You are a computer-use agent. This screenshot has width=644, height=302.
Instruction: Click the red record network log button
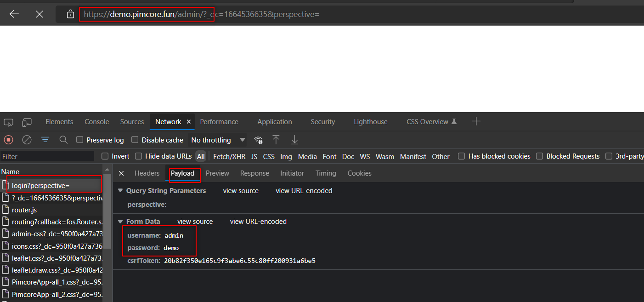pos(8,140)
